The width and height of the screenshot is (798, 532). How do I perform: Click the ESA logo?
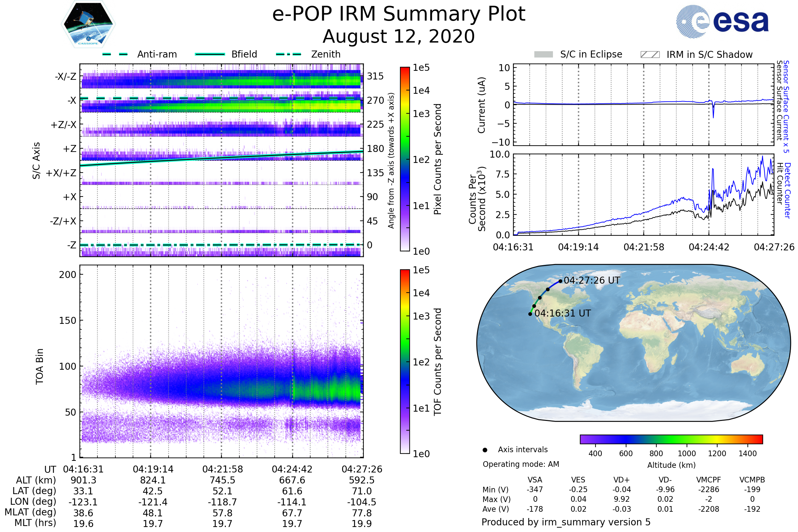point(723,22)
